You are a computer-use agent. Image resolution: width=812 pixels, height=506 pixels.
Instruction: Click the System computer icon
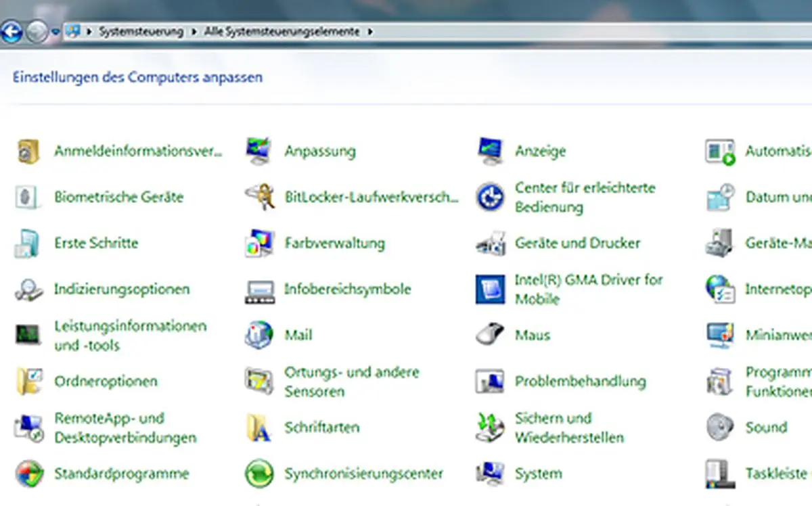coord(489,473)
